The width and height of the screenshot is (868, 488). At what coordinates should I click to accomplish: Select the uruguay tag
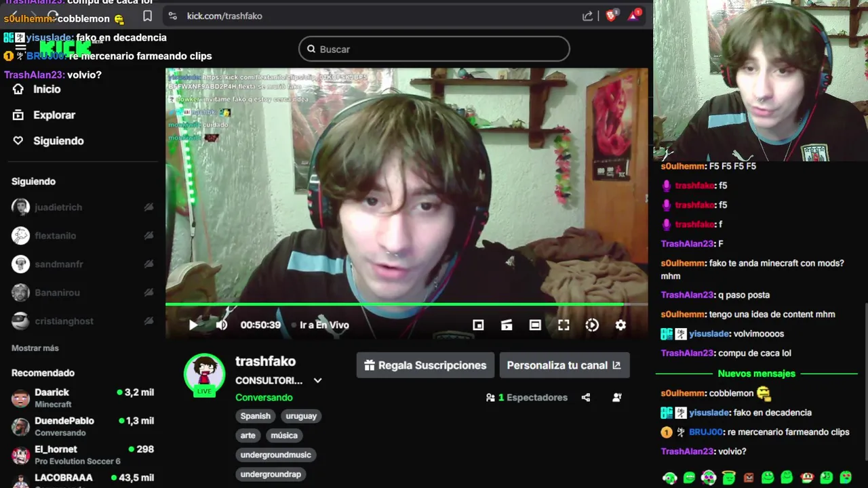click(x=301, y=416)
